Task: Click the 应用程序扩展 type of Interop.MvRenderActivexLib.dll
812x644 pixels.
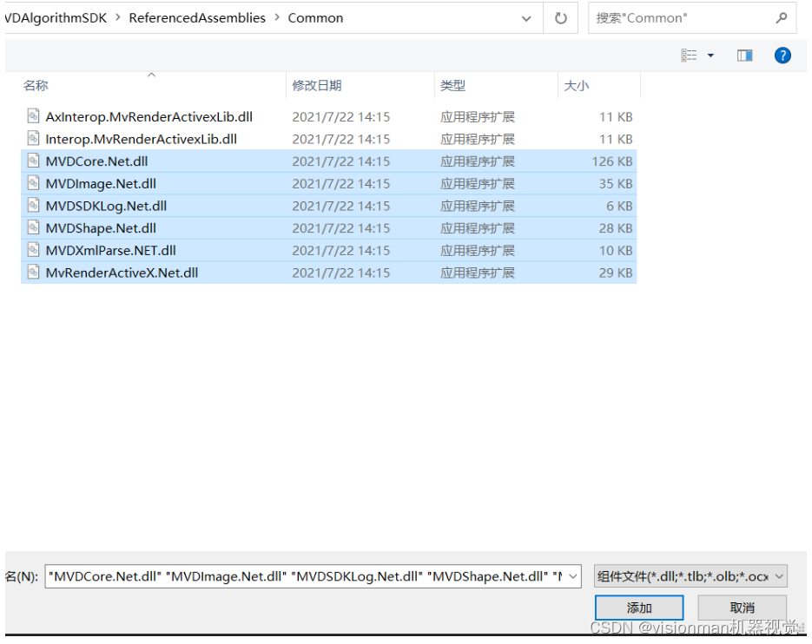Action: (x=478, y=139)
